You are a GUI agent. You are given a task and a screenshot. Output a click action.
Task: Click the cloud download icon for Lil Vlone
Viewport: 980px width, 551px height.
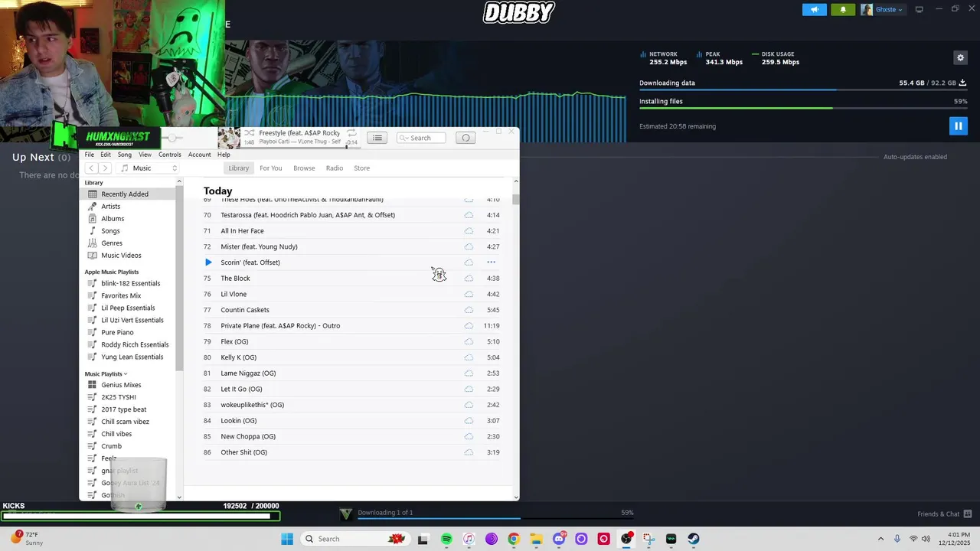[x=469, y=294]
